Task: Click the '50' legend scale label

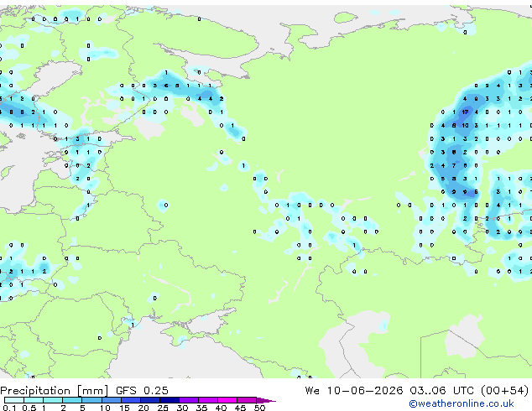Action: click(259, 408)
